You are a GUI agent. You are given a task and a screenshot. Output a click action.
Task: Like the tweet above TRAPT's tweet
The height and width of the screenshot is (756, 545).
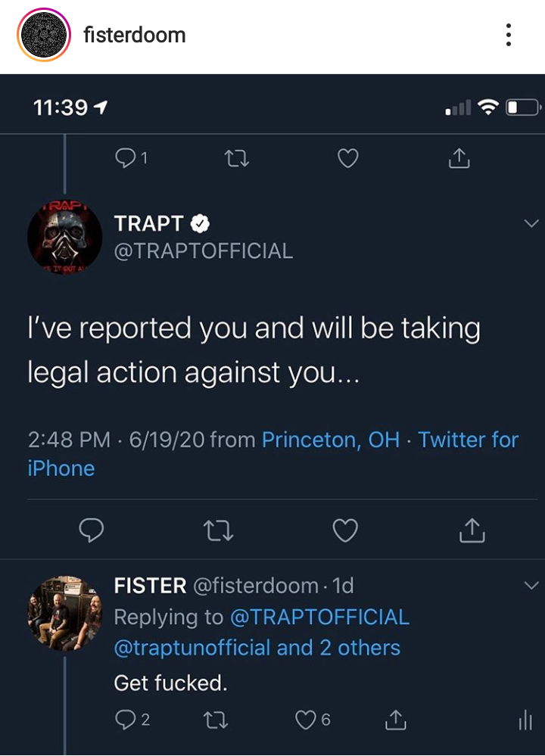[347, 158]
